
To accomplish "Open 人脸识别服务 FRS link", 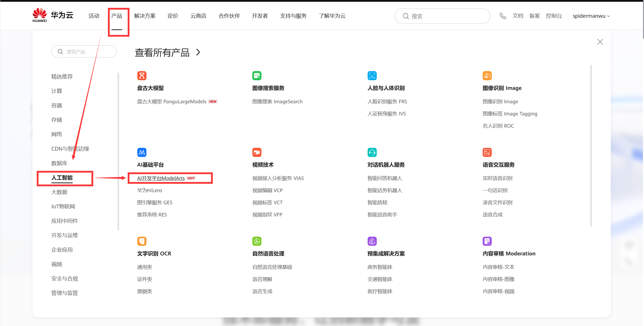I will click(x=387, y=101).
